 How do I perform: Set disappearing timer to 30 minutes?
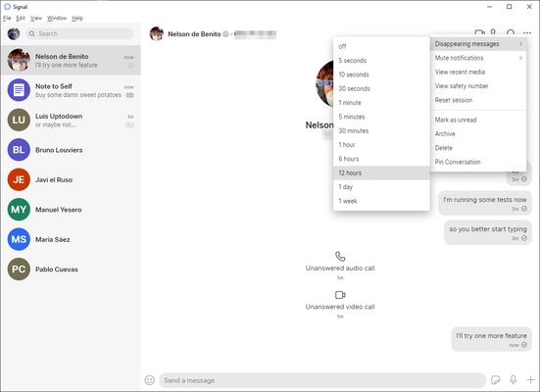(381, 130)
